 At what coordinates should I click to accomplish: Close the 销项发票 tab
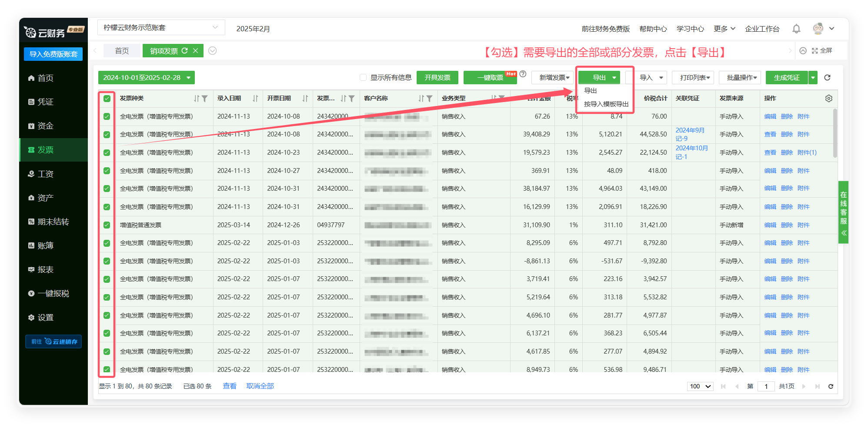coord(196,51)
